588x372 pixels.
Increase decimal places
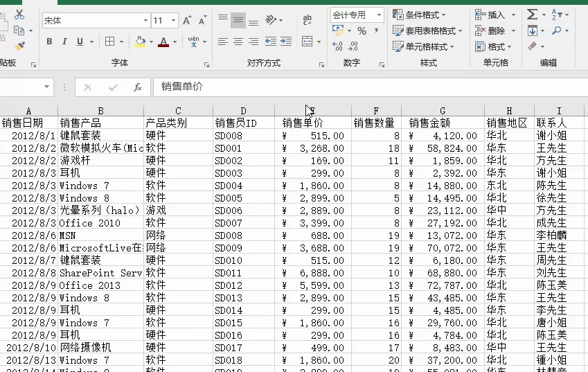[x=337, y=46]
